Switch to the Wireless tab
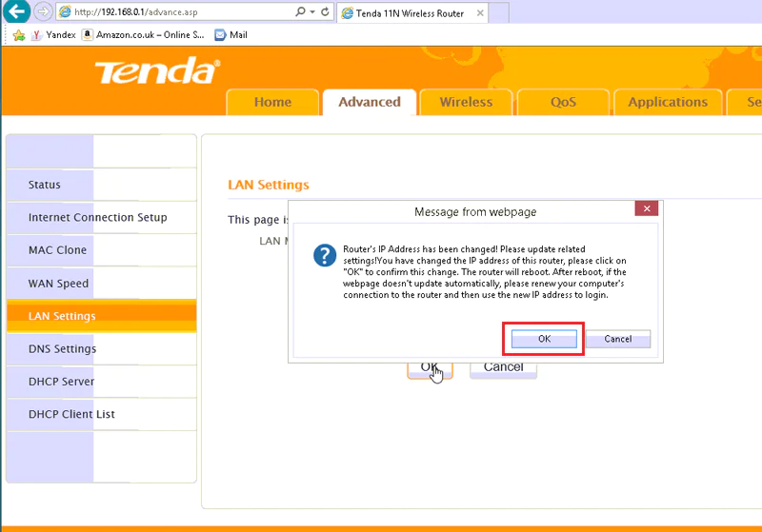This screenshot has width=762, height=532. click(466, 102)
